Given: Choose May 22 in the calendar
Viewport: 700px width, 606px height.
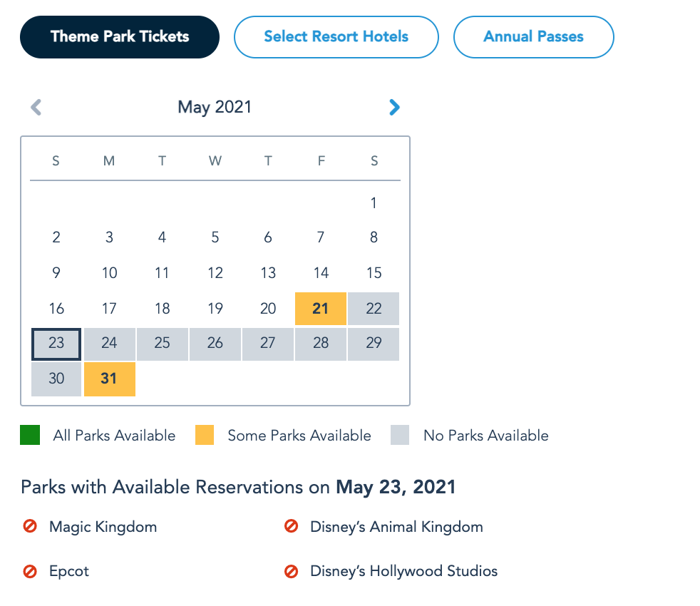Looking at the screenshot, I should [374, 309].
